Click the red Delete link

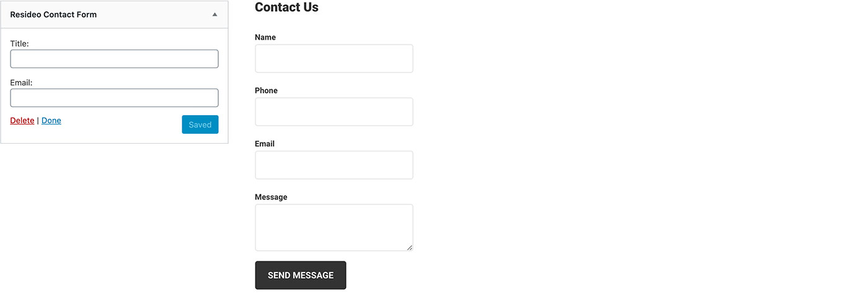[22, 121]
